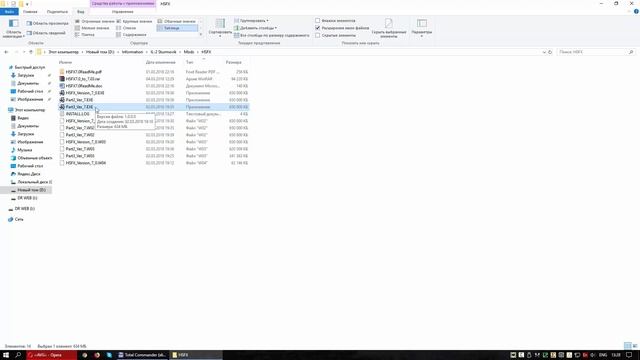Switch to the Главная ribbon tab
Image resolution: width=640 pixels, height=360 pixels.
(30, 12)
